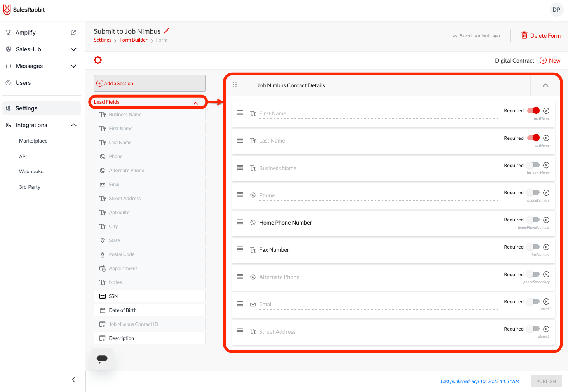Collapse the Job Nimbus Contact Details section
The height and width of the screenshot is (392, 568).
(x=545, y=85)
